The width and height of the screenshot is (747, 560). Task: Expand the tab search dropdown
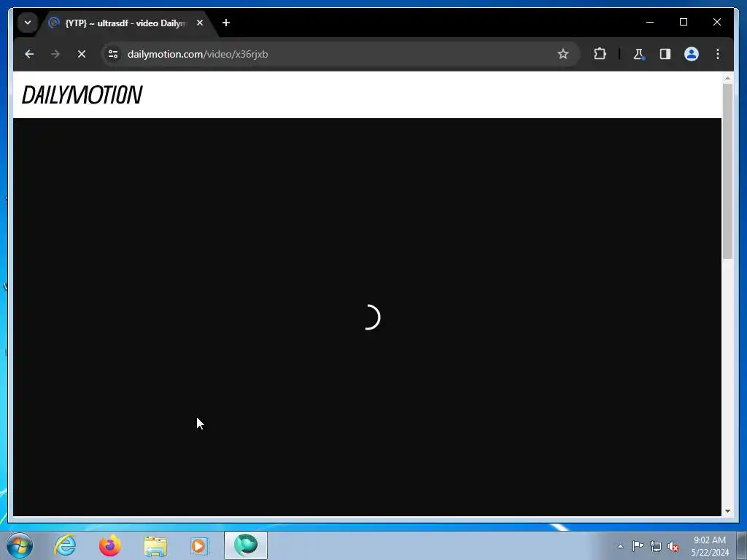[28, 23]
